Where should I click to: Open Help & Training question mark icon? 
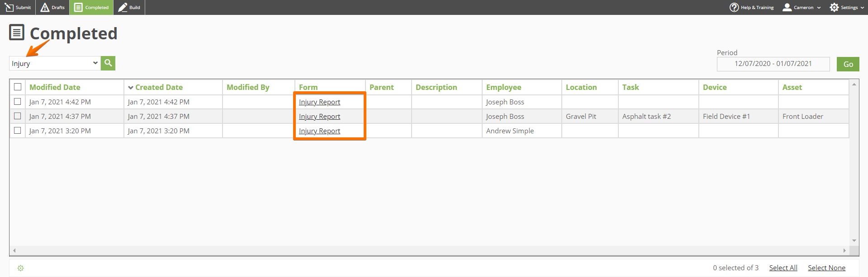(734, 7)
